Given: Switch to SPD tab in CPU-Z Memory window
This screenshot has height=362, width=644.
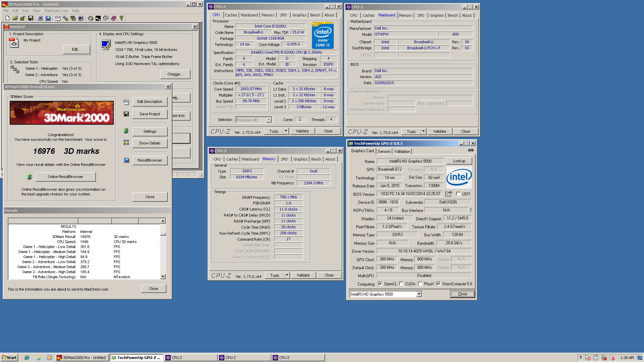Looking at the screenshot, I should point(284,159).
